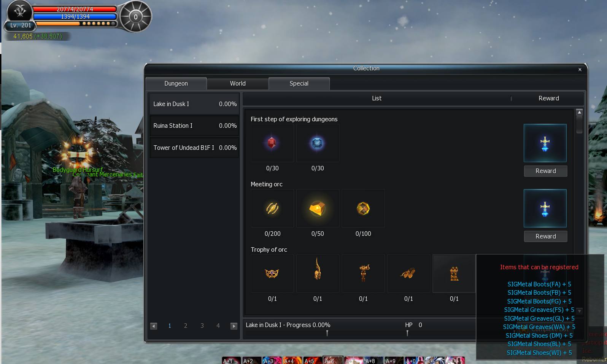Click the Bodyguard Hursurf NPC name

click(x=78, y=170)
